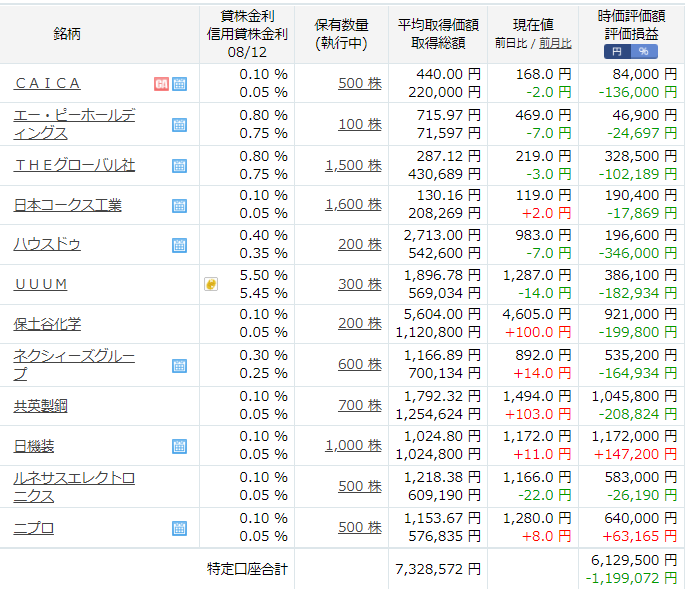Click the yellow coin icon in UUUM row
Screen dimensions: 685x589
coord(211,284)
